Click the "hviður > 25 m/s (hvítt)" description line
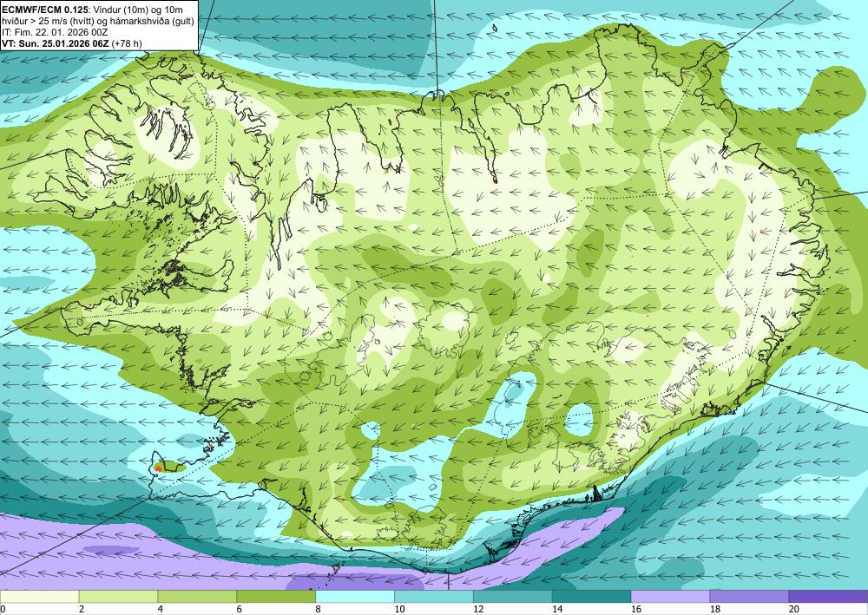The width and height of the screenshot is (868, 615). tap(47, 21)
